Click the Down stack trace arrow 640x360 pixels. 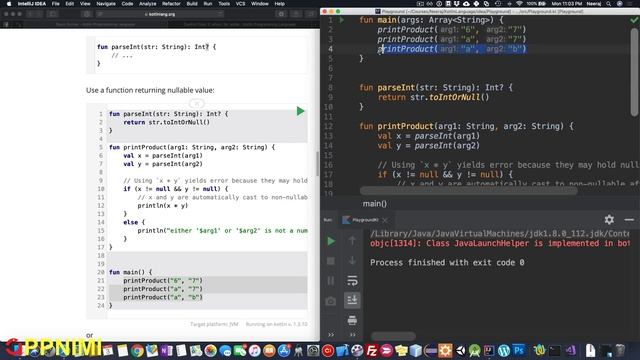[x=352, y=260]
